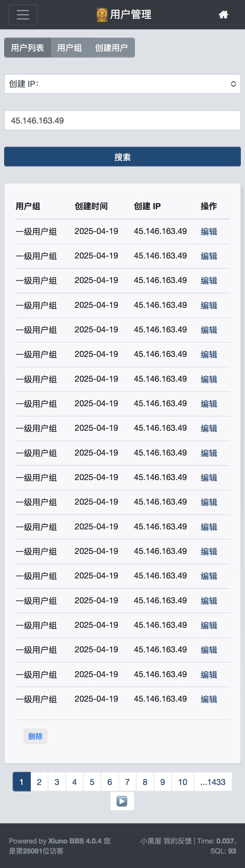Edit the first user row via 编辑

[x=209, y=232]
